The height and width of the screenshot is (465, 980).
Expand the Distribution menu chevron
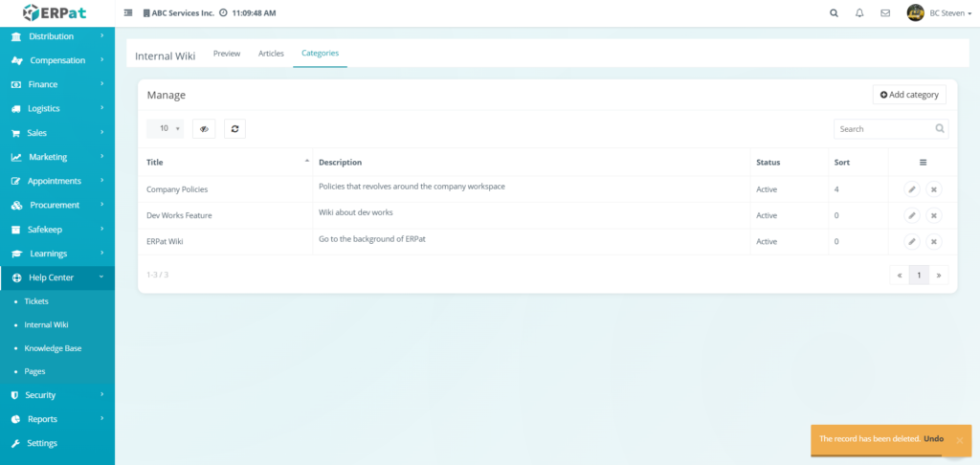coord(101,36)
